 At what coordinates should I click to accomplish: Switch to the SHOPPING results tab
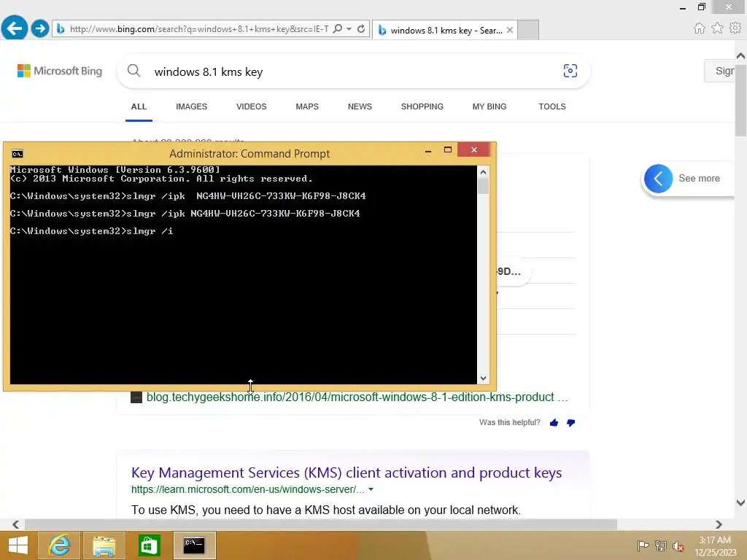pos(422,106)
